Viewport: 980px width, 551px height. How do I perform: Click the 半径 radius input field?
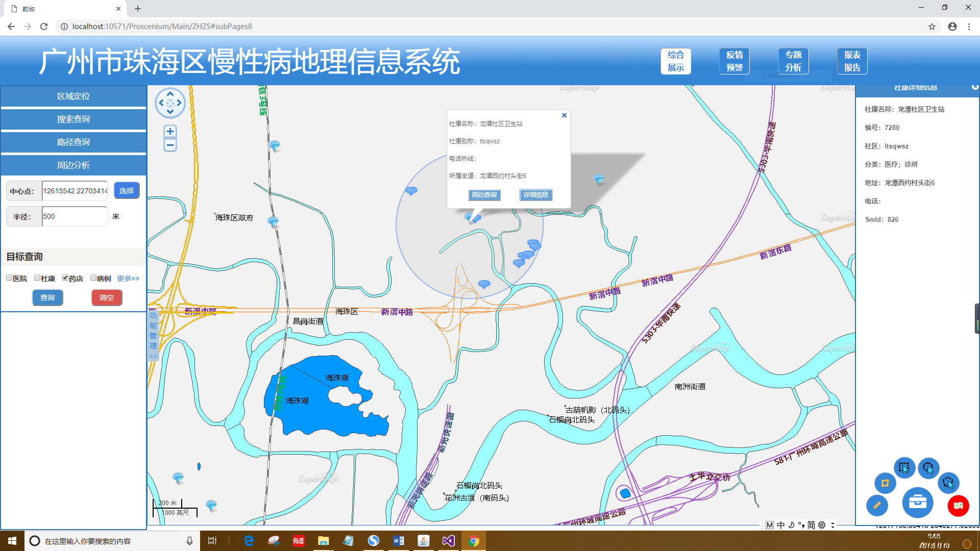75,216
